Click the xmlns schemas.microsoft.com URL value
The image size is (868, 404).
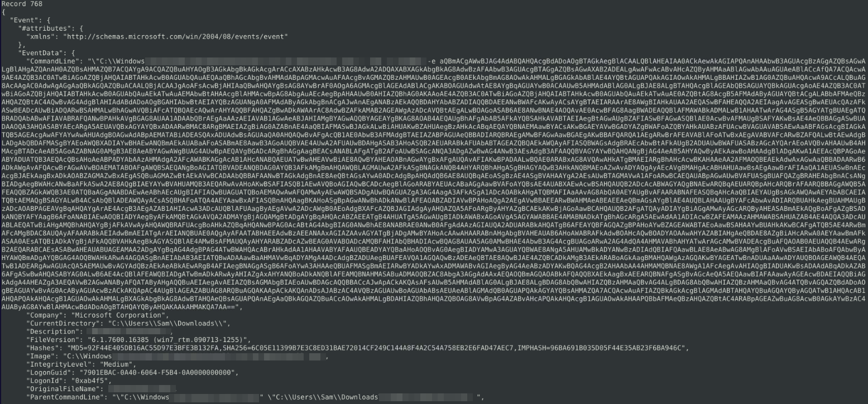(x=175, y=36)
